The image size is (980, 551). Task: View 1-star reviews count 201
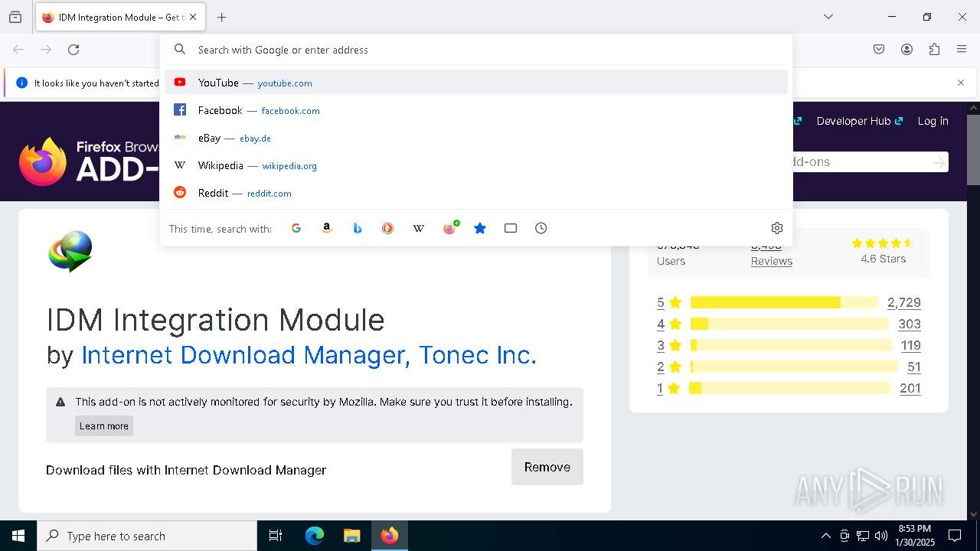[910, 388]
